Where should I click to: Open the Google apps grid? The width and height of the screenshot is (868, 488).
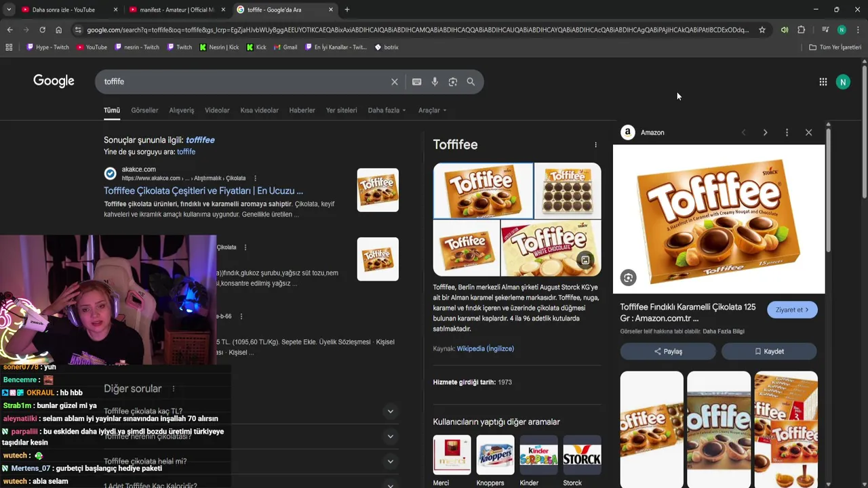pos(823,82)
